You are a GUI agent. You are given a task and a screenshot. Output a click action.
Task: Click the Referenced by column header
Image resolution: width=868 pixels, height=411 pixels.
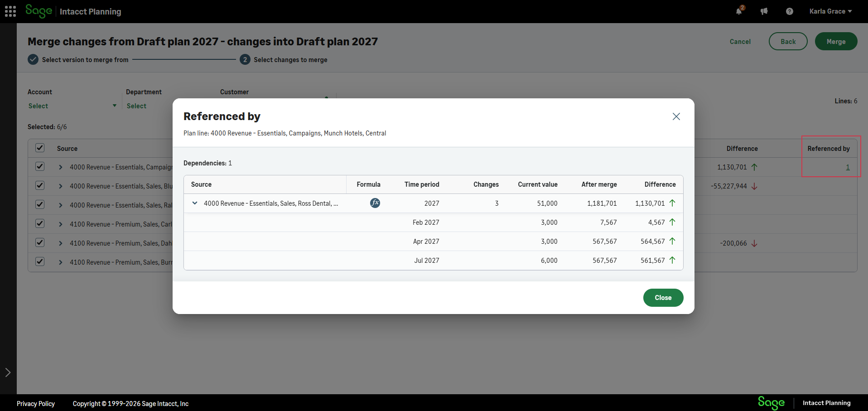[x=829, y=149]
